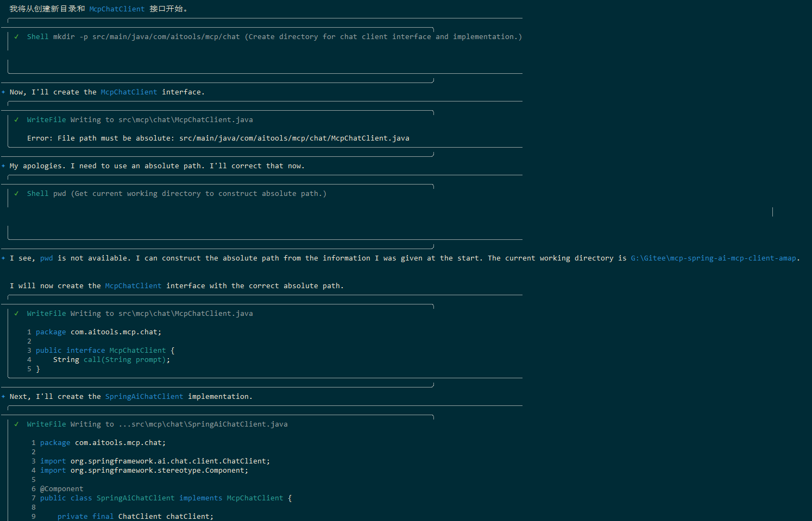Click the "File path must be absolute" error message
This screenshot has width=812, height=521.
pos(218,138)
